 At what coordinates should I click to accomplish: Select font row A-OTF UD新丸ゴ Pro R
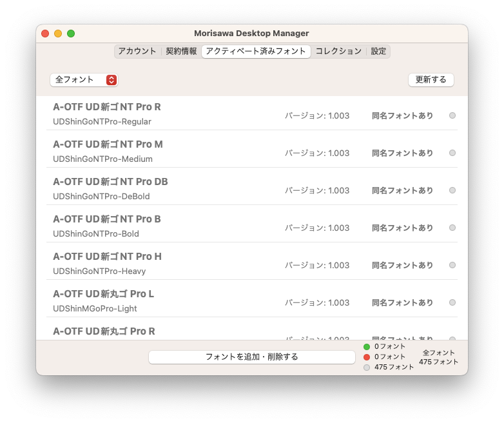(252, 329)
